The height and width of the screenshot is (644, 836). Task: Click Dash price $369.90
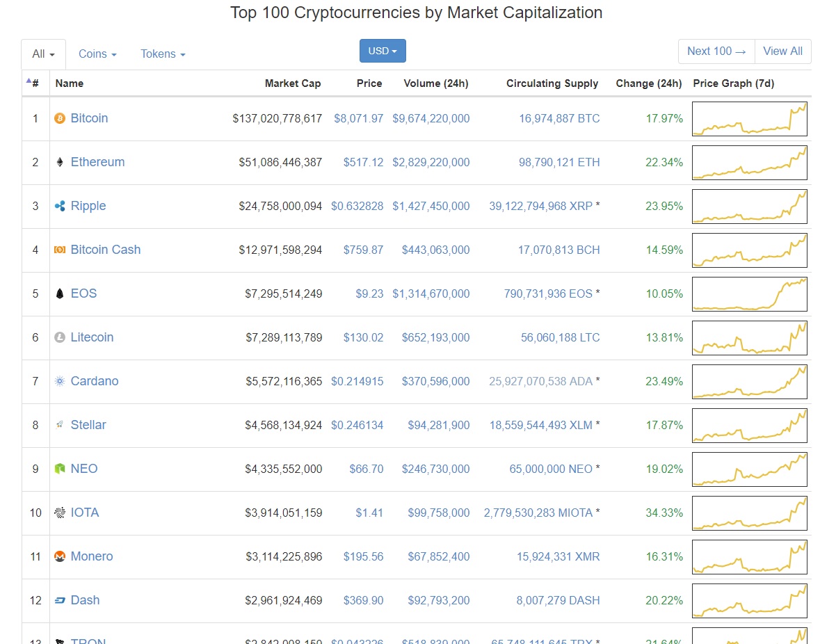click(x=363, y=601)
